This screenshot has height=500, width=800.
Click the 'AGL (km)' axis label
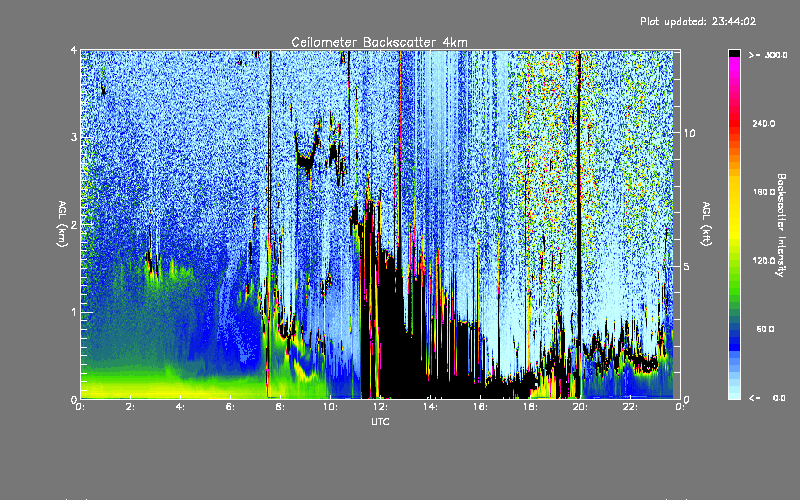coord(63,224)
